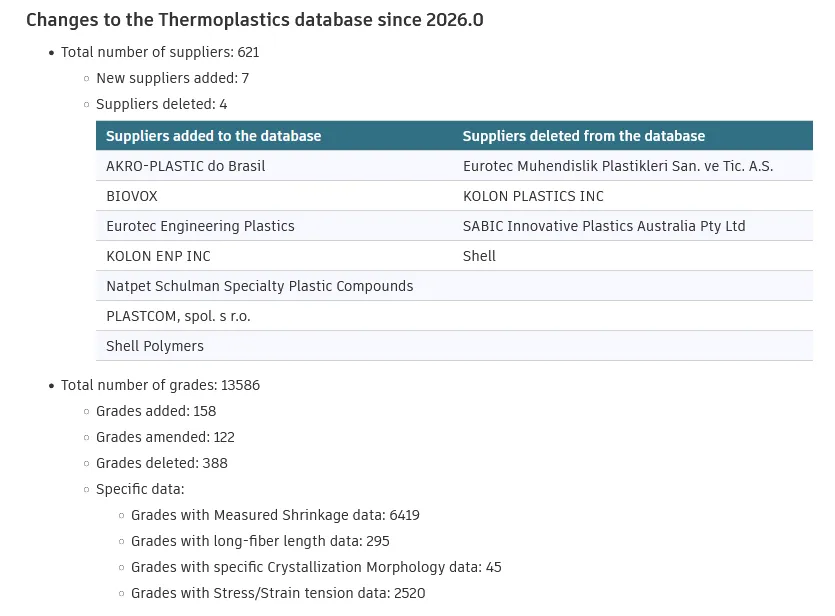Click the 'New suppliers added: 7' item
Viewport: 835px width, 616px height.
[172, 78]
